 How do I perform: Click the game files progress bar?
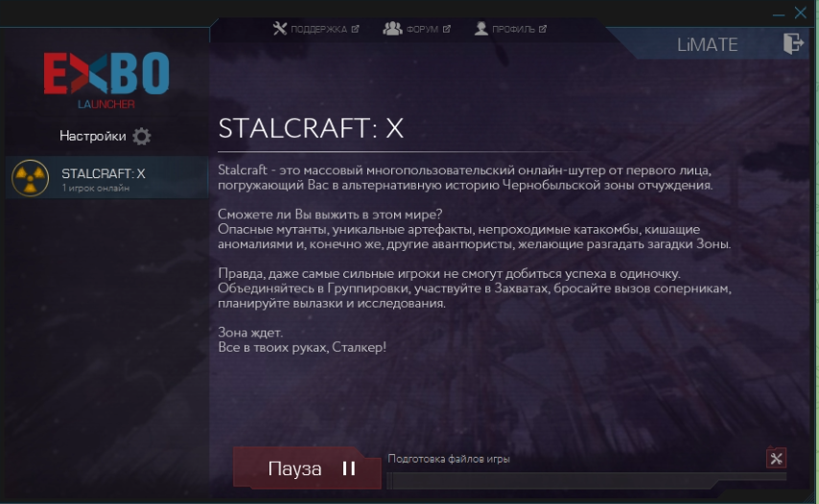[586, 480]
